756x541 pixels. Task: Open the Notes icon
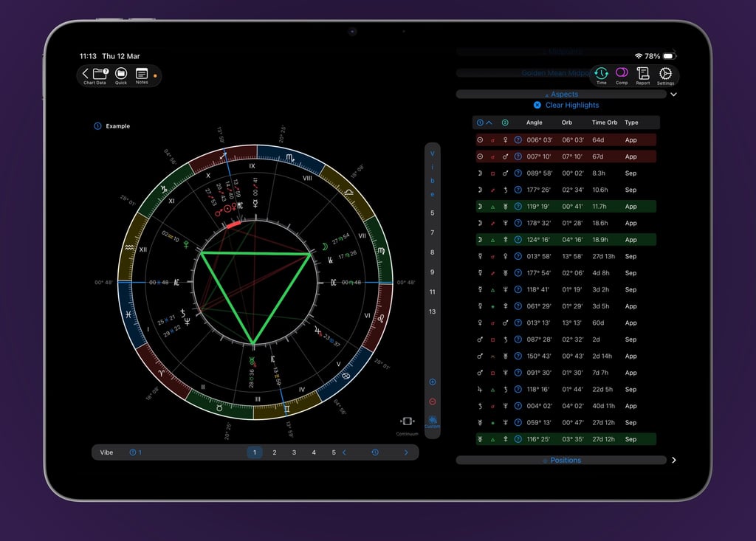pyautogui.click(x=142, y=73)
